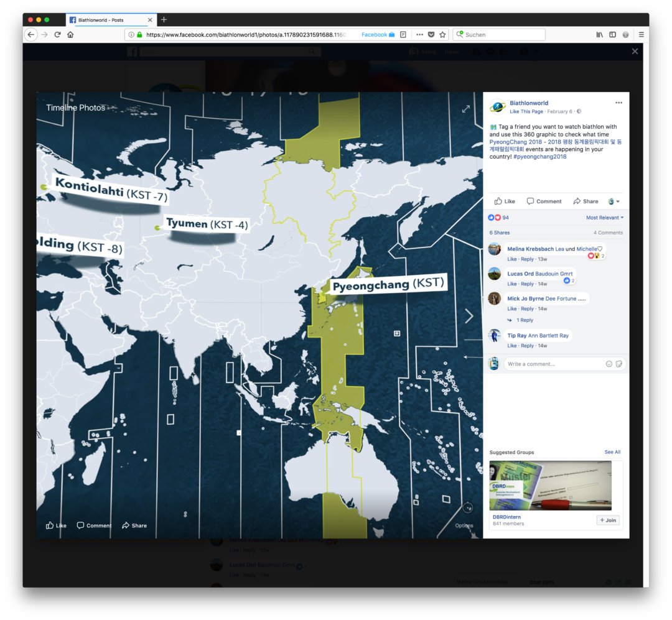Open the Library icon in Firefox toolbar

click(600, 35)
